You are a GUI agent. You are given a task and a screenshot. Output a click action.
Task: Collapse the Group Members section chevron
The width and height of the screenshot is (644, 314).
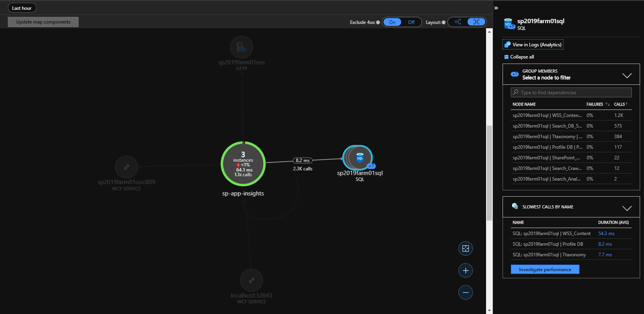click(627, 75)
